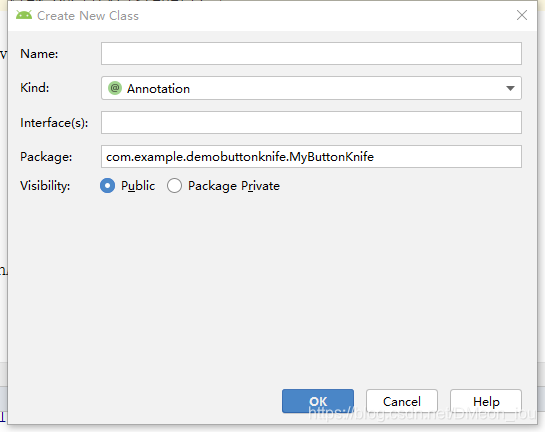
Task: Click the Name input field
Action: pyautogui.click(x=311, y=54)
